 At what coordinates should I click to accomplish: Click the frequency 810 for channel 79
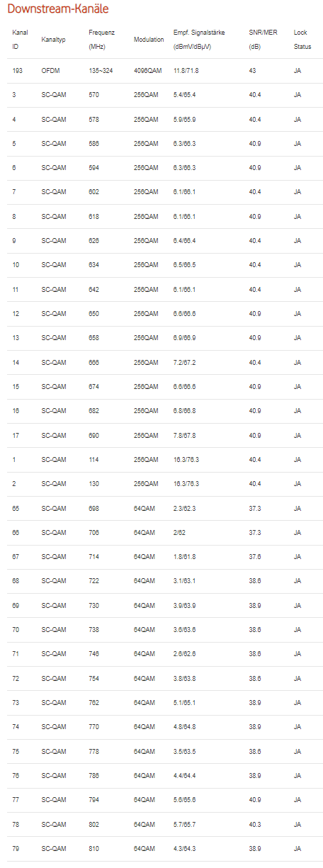94,848
